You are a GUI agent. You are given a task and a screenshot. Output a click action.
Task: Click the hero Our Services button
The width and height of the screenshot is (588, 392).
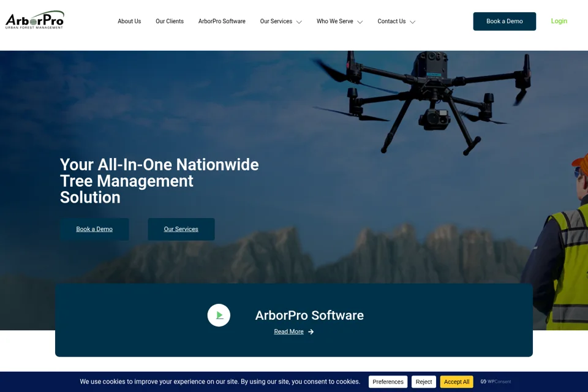[181, 229]
